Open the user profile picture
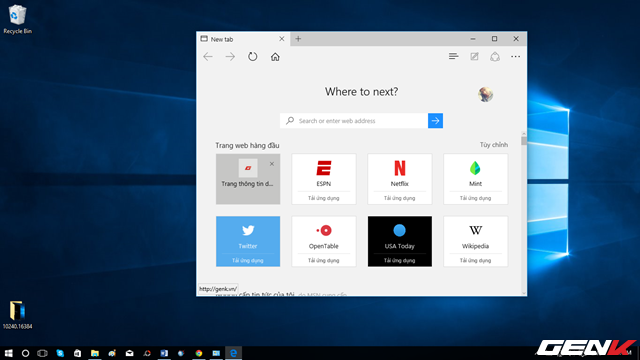640x360 pixels. 485,95
